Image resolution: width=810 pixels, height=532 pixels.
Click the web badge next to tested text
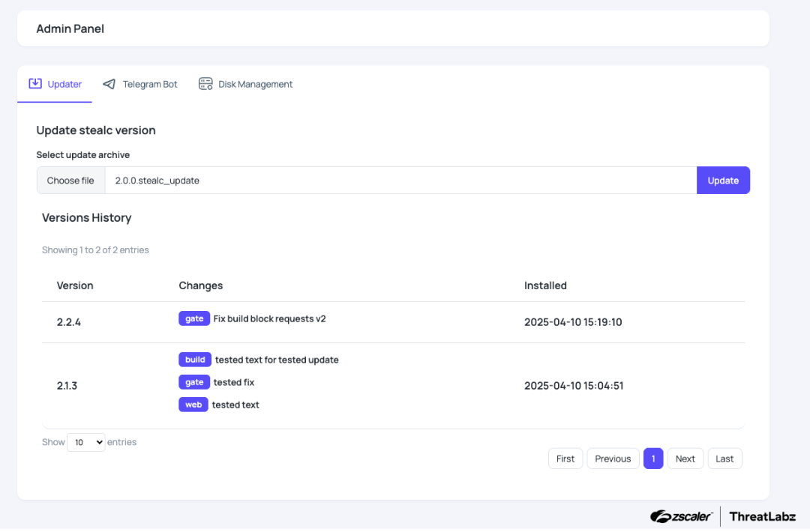coord(193,404)
